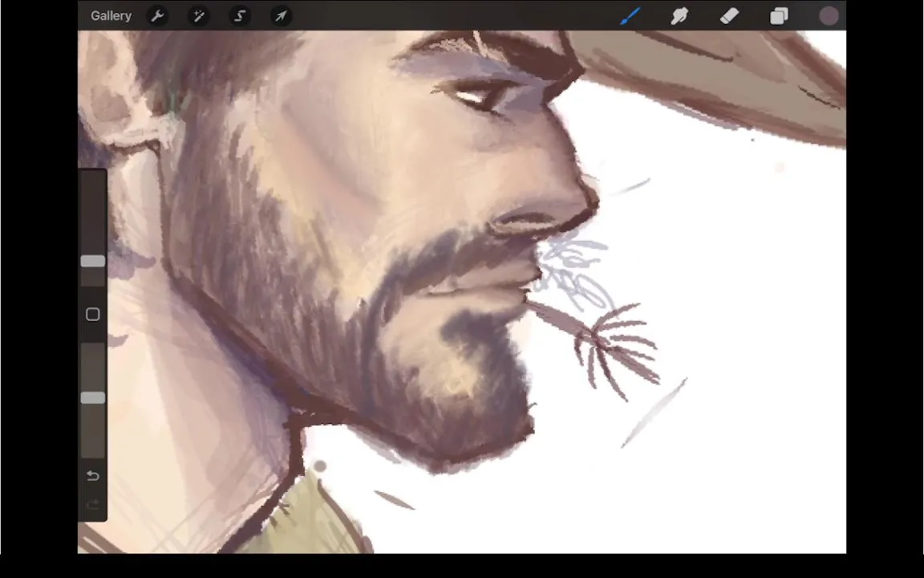Screen dimensions: 924x578
Task: Undo the last stroke
Action: 92,476
